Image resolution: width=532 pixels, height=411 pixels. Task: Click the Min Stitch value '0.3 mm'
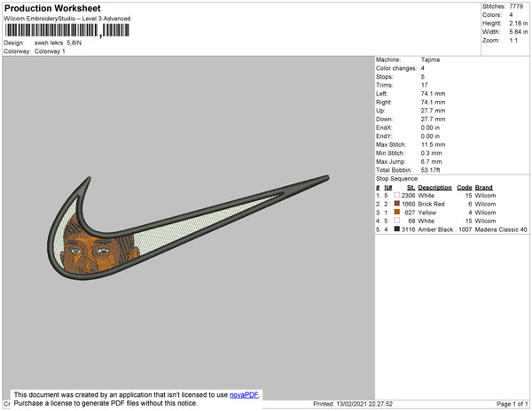[431, 153]
